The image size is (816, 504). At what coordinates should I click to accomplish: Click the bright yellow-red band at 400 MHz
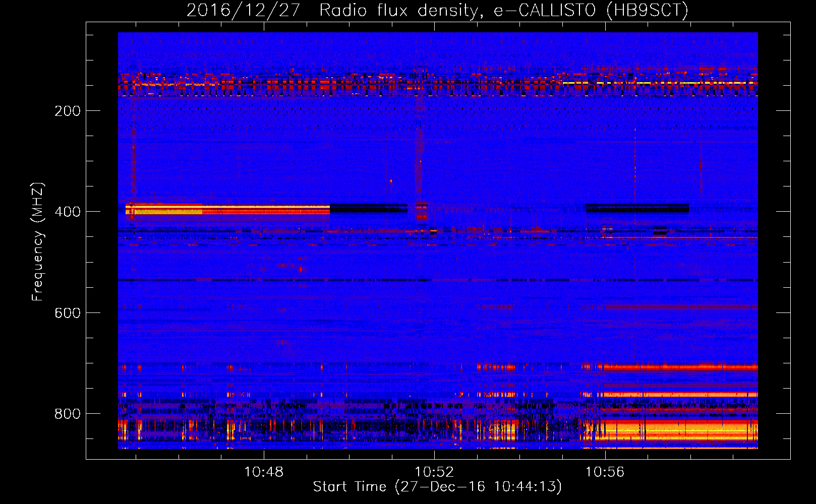227,209
